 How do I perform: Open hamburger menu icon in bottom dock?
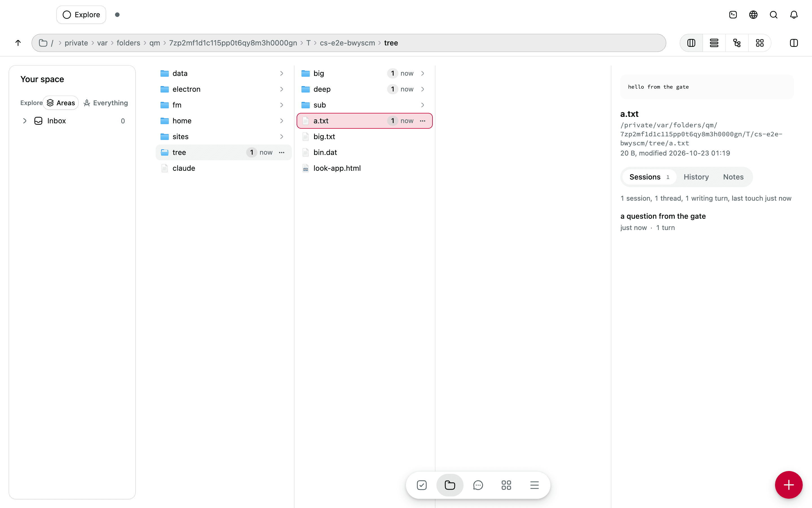point(534,485)
